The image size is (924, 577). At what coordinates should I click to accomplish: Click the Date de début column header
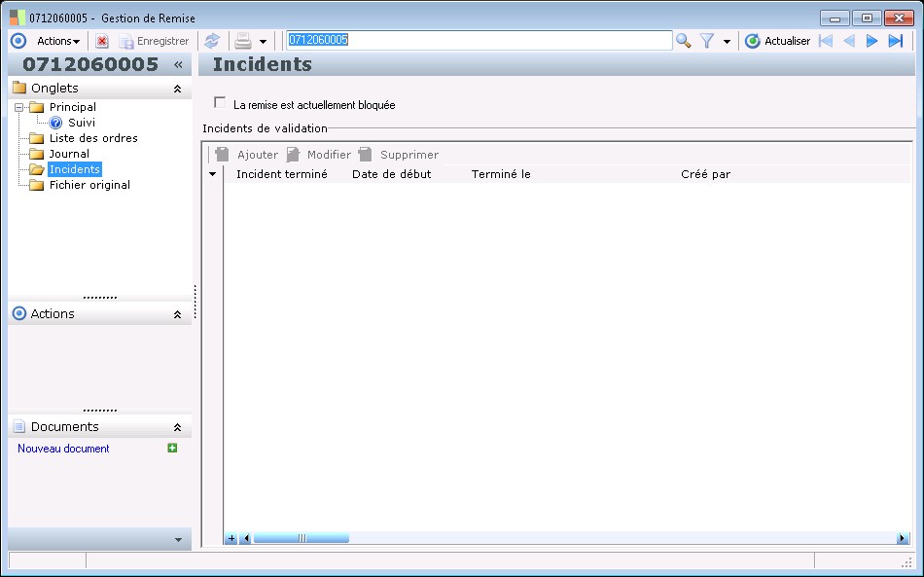coord(391,174)
